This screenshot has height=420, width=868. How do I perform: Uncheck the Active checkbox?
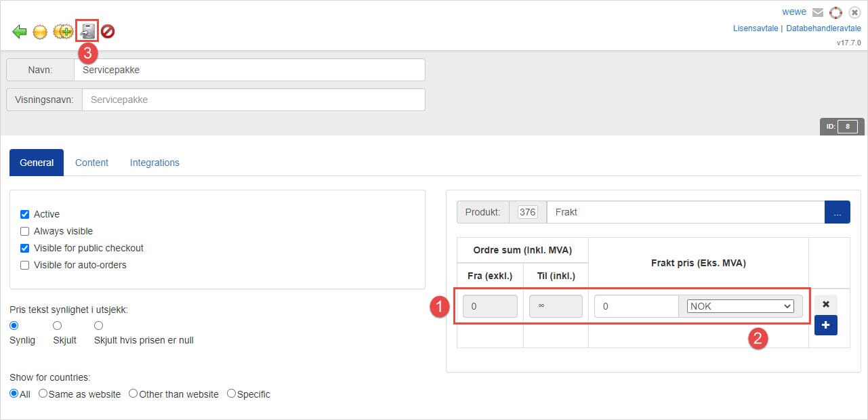(25, 214)
